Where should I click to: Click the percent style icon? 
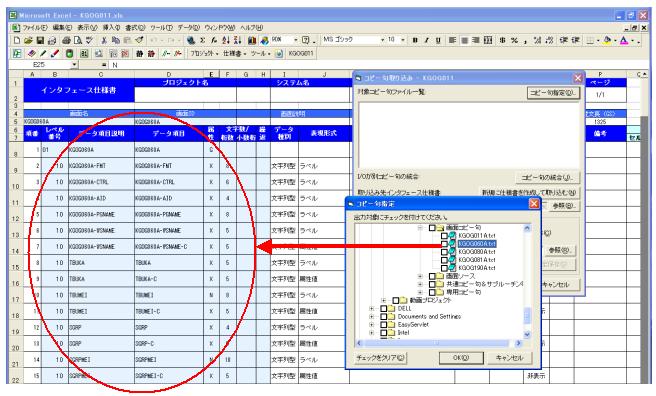[514, 40]
